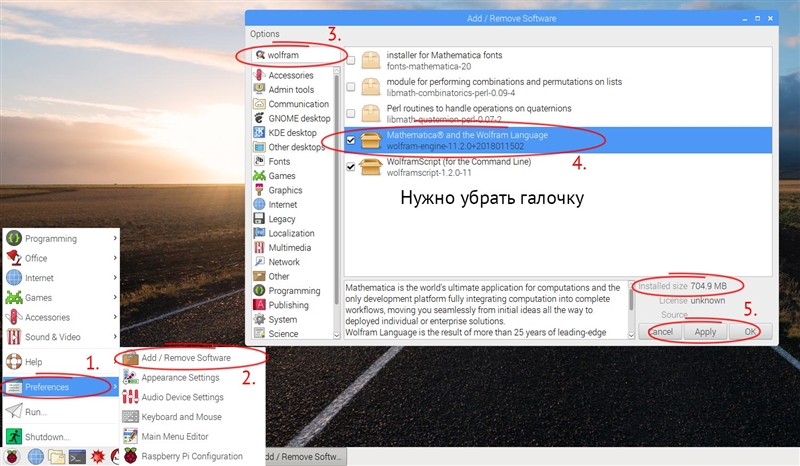Click the Raspberry Pi menu icon in taskbar

coord(13,457)
